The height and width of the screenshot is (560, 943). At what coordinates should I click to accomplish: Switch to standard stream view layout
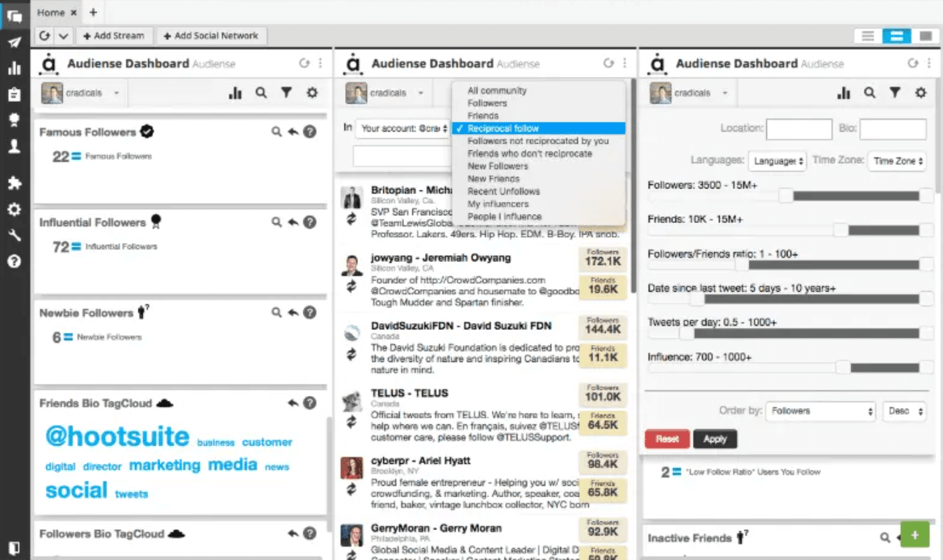(x=896, y=36)
